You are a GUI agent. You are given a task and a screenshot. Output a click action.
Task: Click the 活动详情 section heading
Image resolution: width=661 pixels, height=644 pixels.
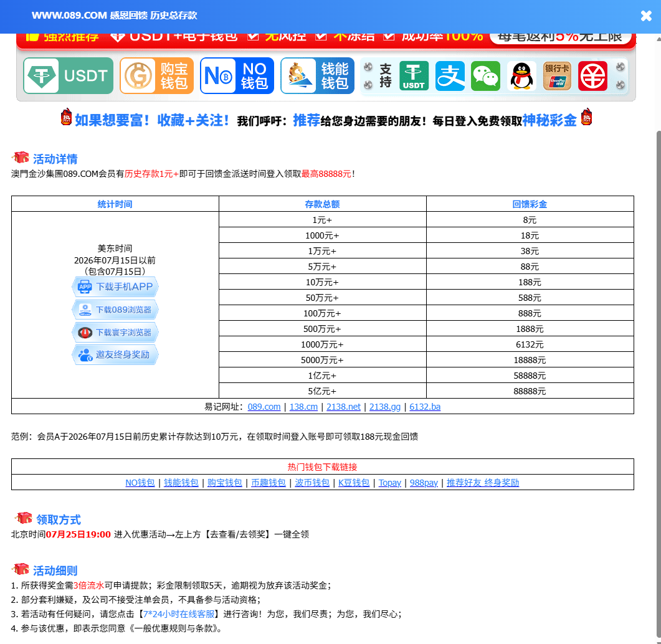tap(55, 159)
